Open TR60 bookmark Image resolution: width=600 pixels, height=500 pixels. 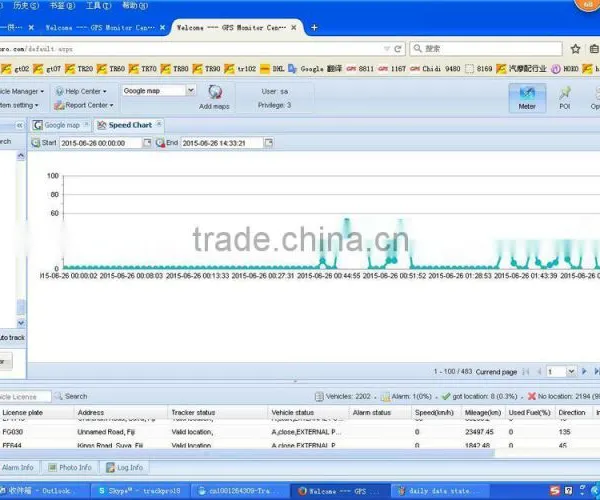pos(111,69)
